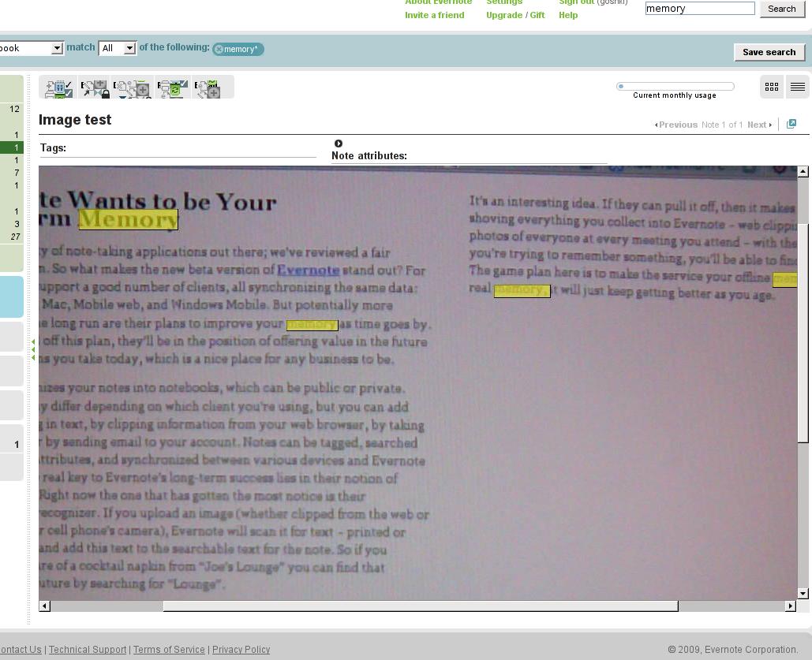Screen dimensions: 812x660
Task: Click the vertical scrollbar down arrow
Action: pos(803,594)
